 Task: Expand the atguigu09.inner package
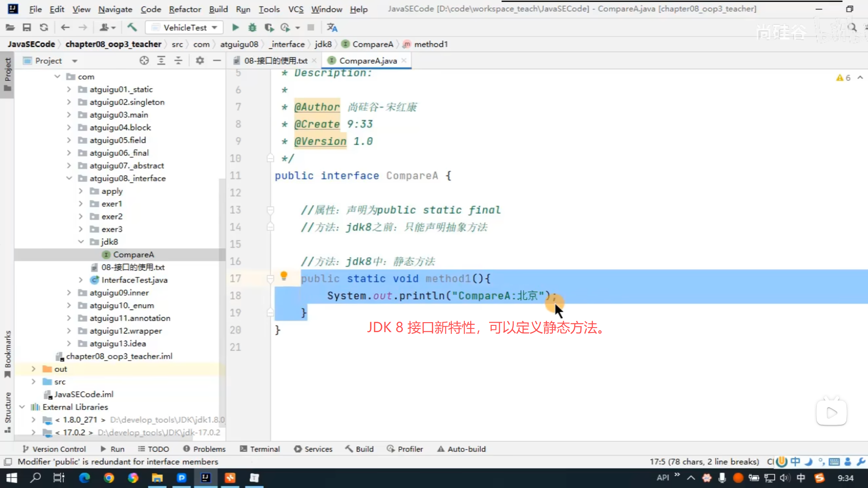pos(69,293)
